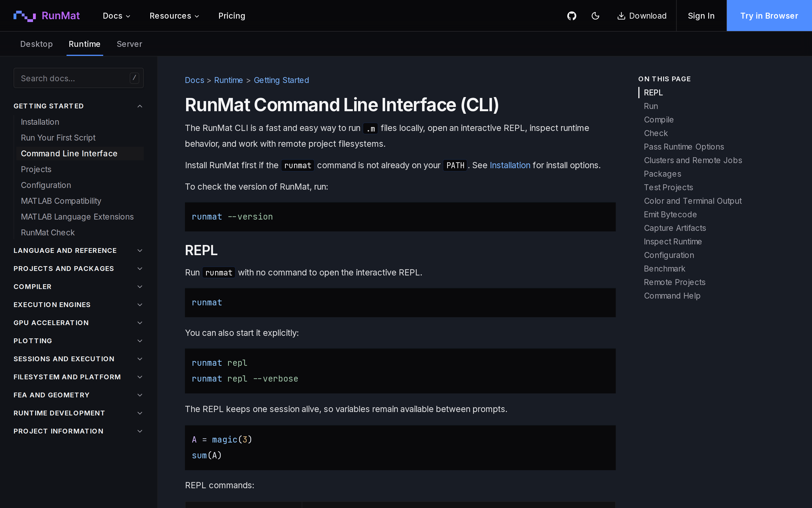Screen dimensions: 812x508
Task: Click the Runtime breadcrumb link
Action: point(228,80)
